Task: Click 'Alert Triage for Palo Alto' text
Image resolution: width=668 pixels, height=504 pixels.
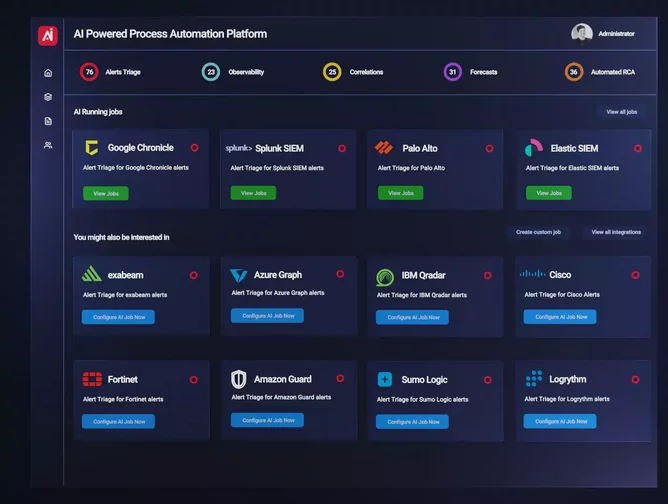Action: tap(411, 168)
